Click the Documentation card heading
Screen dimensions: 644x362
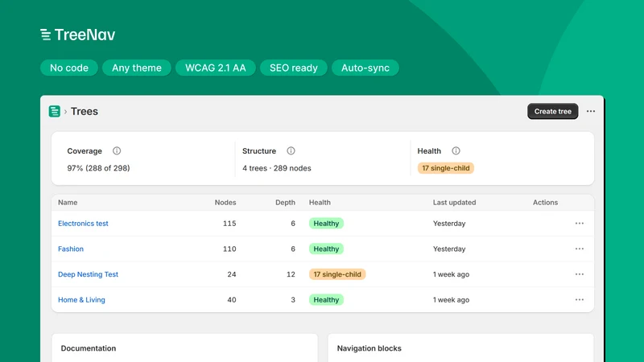[89, 348]
